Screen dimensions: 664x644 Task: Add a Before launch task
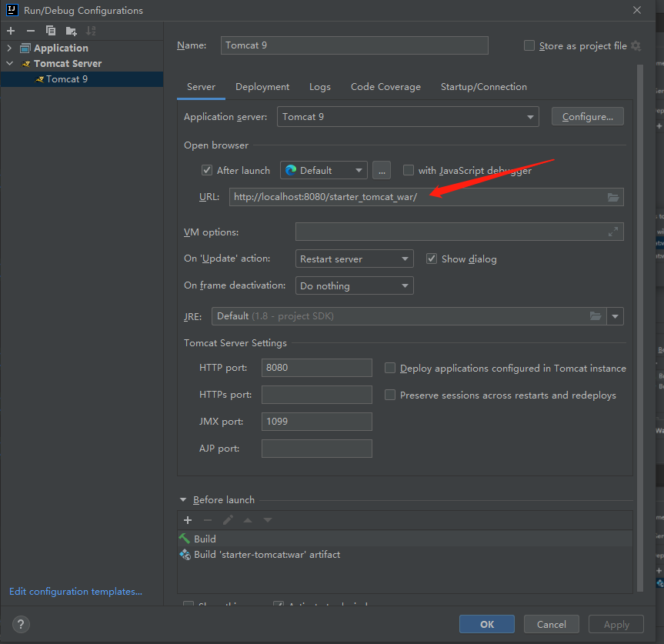coord(188,520)
